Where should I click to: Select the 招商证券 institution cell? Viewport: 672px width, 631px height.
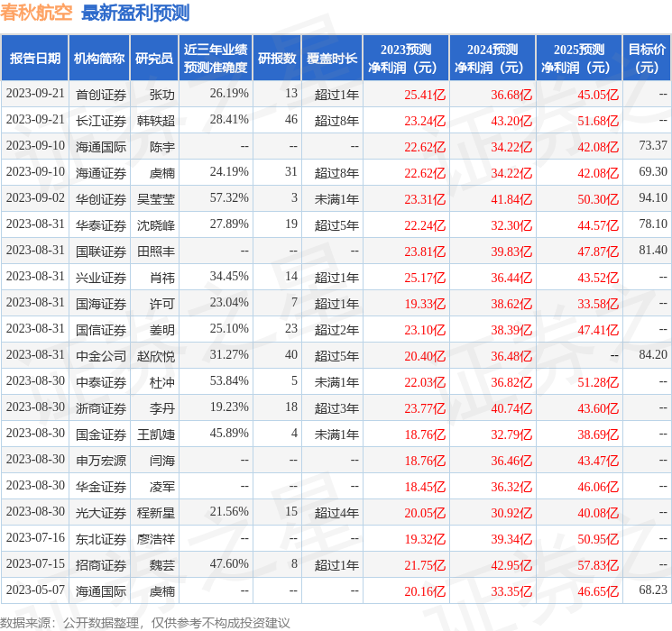click(x=101, y=565)
